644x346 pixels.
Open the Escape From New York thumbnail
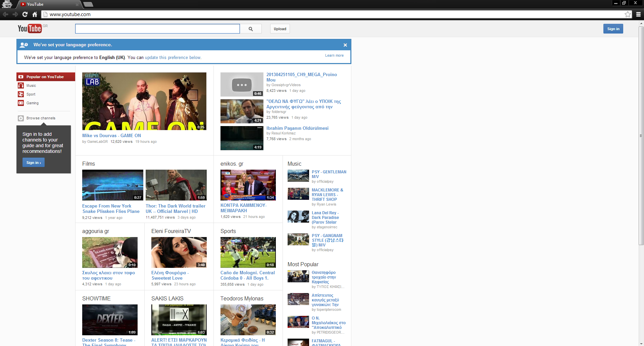[x=113, y=185]
